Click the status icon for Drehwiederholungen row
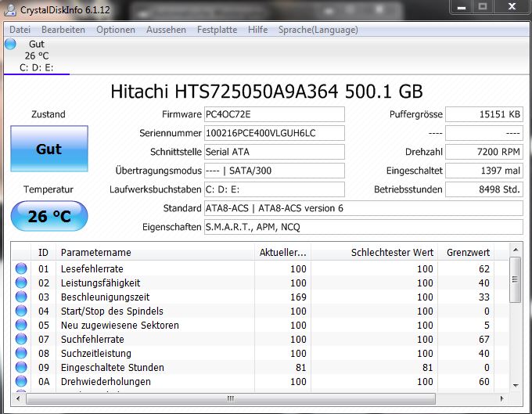This screenshot has width=532, height=414. (x=21, y=381)
